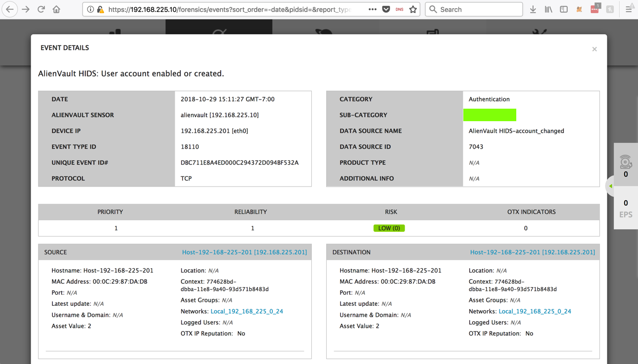Open the MetaMask fox extension
This screenshot has height=364, width=638.
coord(579,9)
